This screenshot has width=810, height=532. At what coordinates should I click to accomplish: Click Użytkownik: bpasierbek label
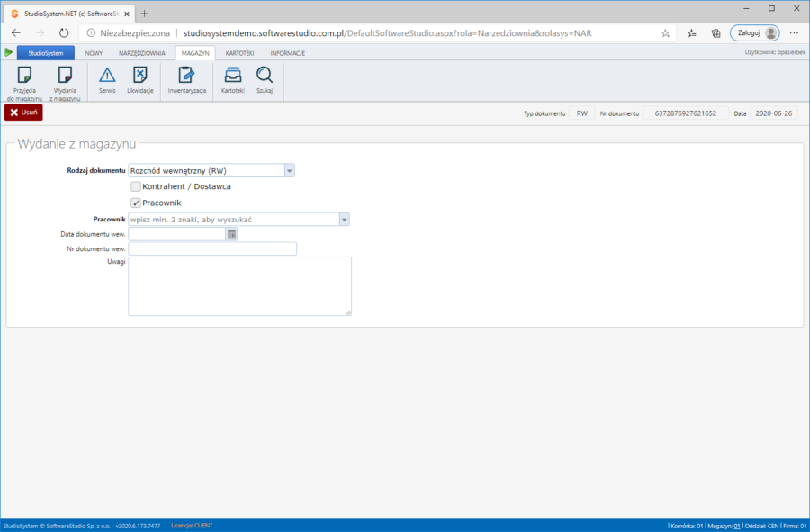[775, 52]
